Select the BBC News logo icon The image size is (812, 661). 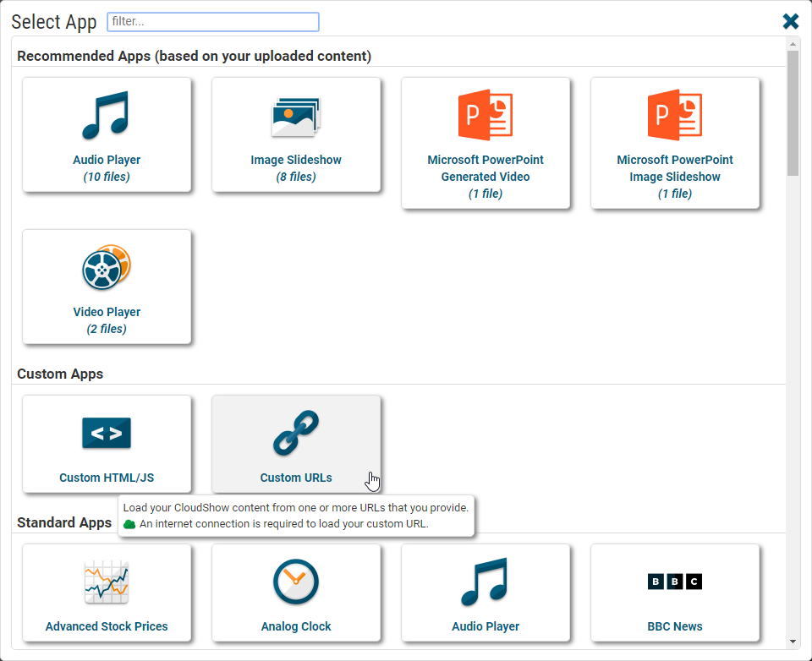point(674,582)
